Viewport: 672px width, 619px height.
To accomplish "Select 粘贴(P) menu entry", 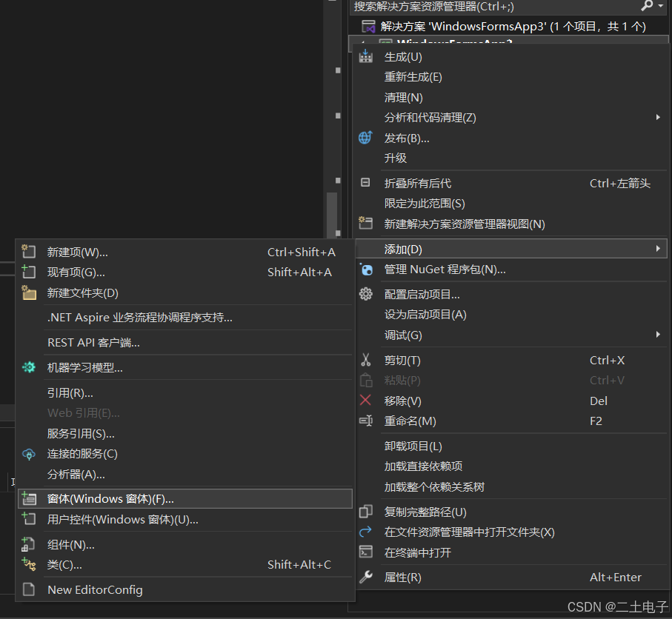I will click(511, 380).
